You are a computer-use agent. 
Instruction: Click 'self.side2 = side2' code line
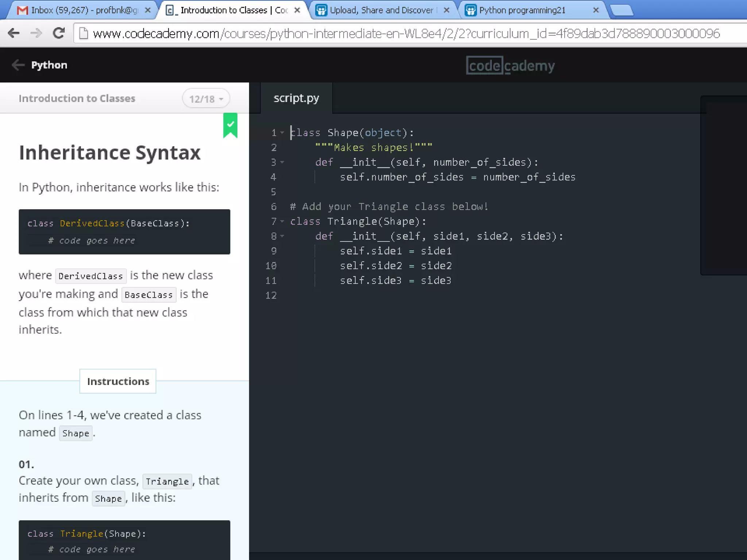[396, 266]
